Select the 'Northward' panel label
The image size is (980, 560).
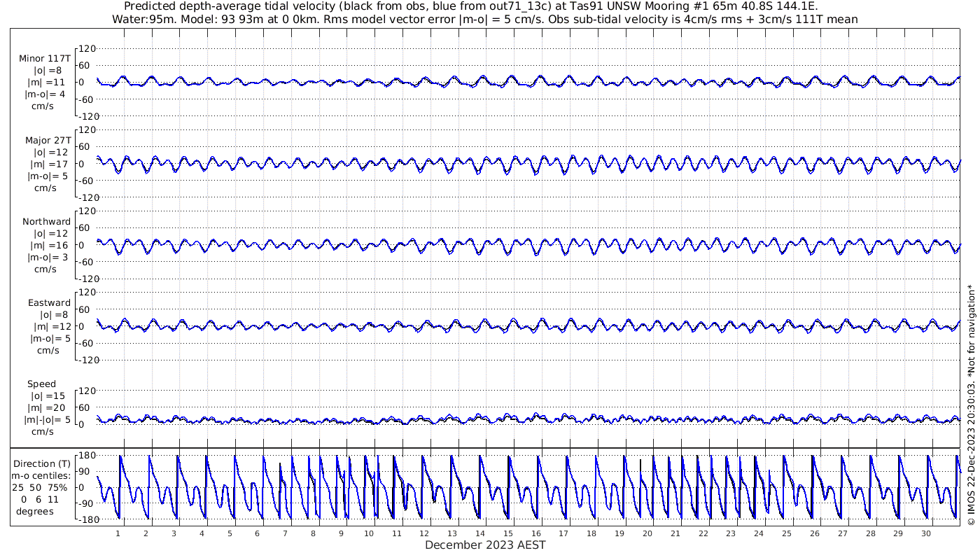[47, 221]
